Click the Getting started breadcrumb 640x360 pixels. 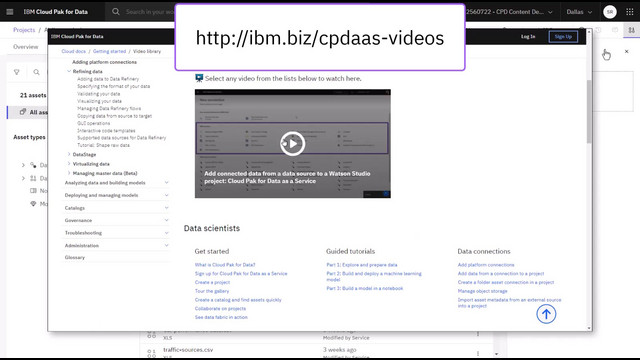click(109, 51)
